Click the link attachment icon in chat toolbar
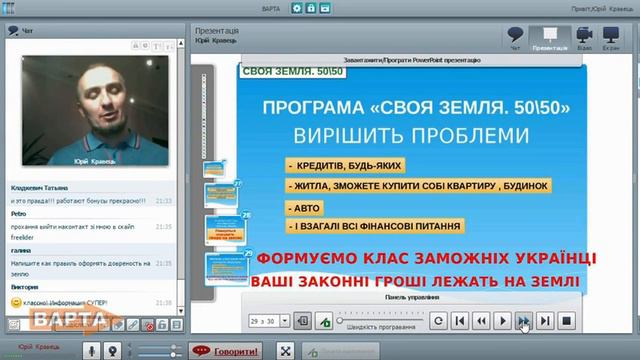Viewport: 640px width, 360px height. coord(133,325)
